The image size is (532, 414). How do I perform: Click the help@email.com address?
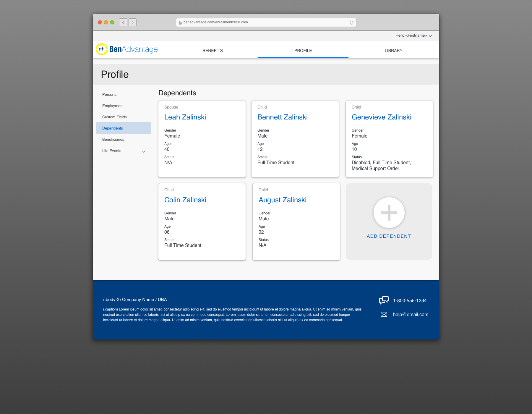(x=411, y=315)
